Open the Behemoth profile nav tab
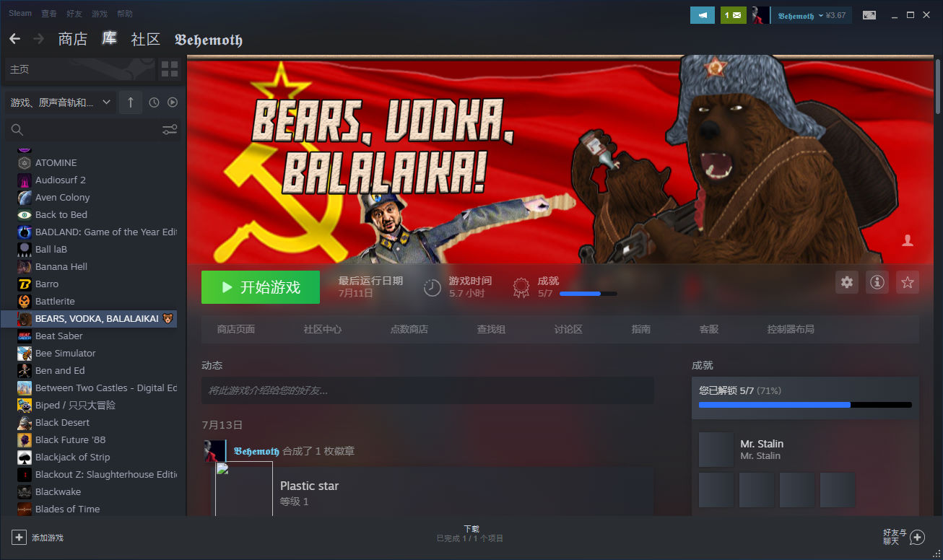 click(209, 39)
